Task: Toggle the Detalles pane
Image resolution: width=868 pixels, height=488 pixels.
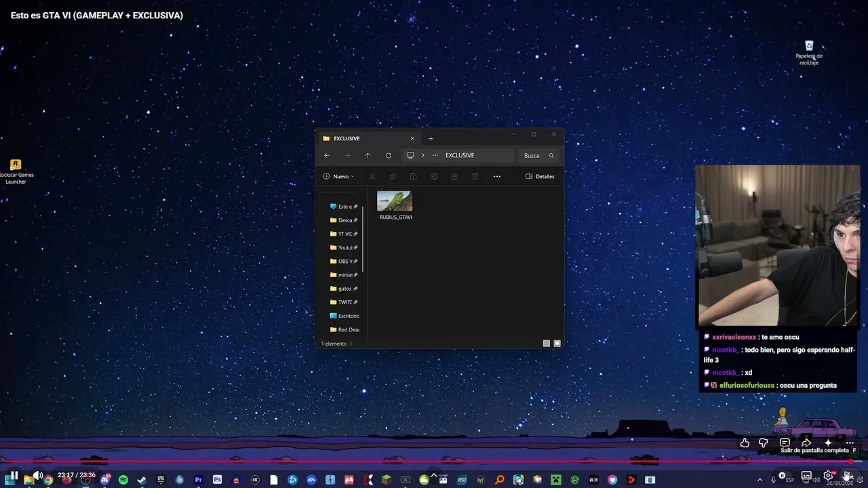Action: [540, 176]
